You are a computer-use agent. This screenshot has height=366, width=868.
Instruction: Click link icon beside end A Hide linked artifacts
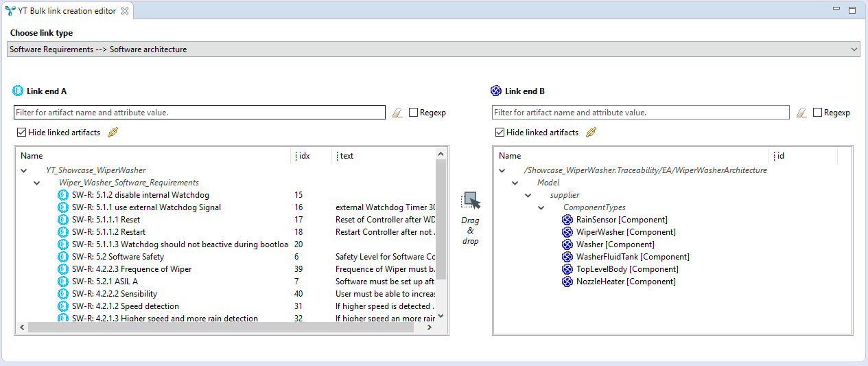(113, 133)
